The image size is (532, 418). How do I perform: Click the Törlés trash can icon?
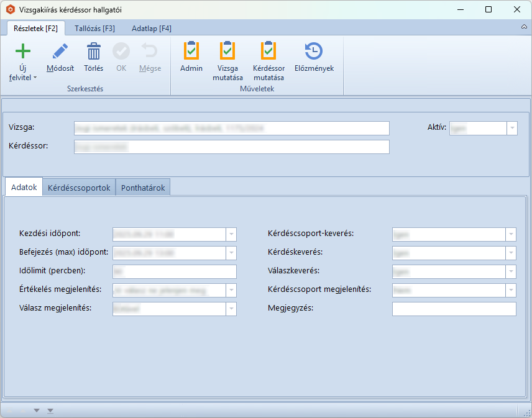tap(93, 52)
